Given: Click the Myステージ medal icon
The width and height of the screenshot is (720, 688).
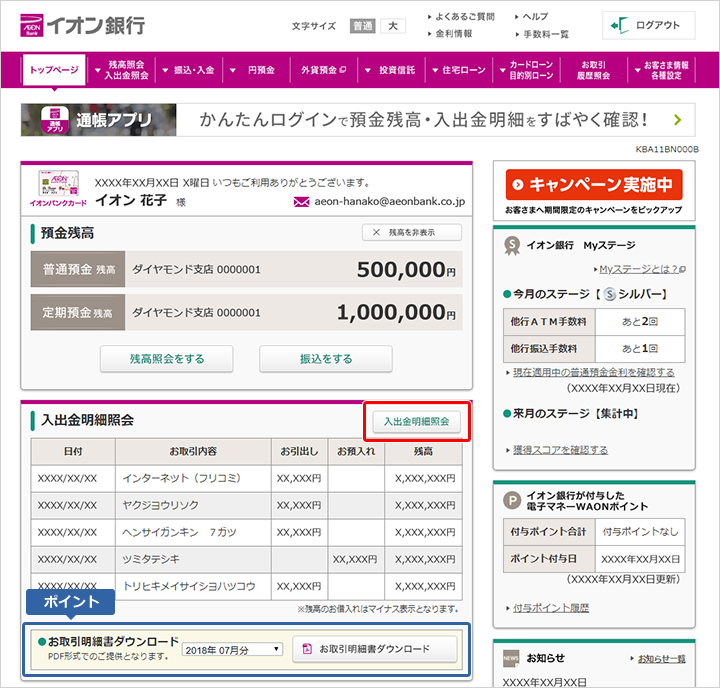Looking at the screenshot, I should [x=512, y=246].
